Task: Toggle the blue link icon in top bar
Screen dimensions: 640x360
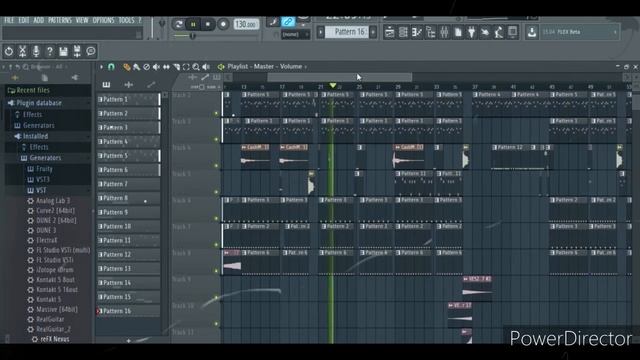Action: coord(288,22)
